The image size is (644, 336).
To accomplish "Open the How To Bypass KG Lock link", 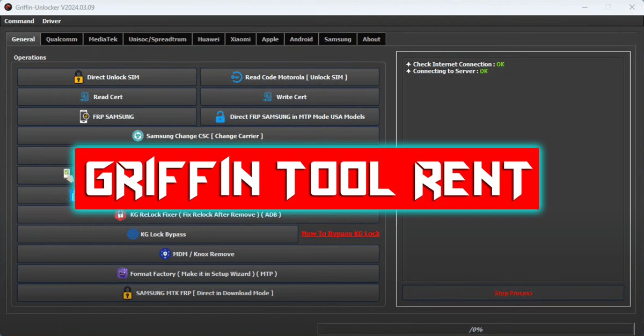I will (x=340, y=233).
